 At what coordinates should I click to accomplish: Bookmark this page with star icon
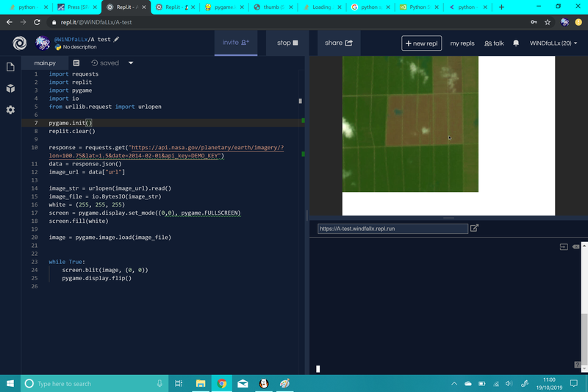548,22
